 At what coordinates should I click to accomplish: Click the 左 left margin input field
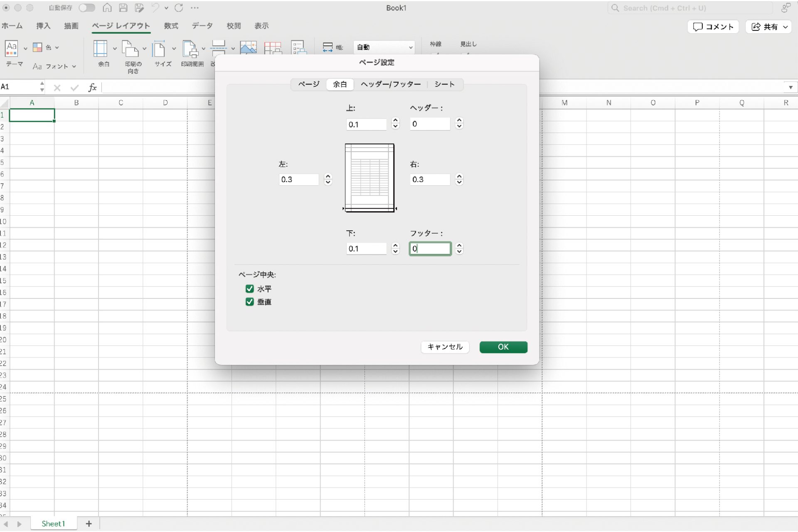coord(298,180)
